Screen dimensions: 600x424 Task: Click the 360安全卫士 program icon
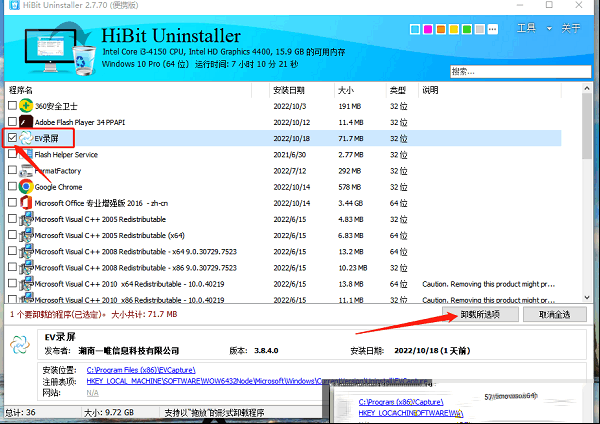point(26,106)
